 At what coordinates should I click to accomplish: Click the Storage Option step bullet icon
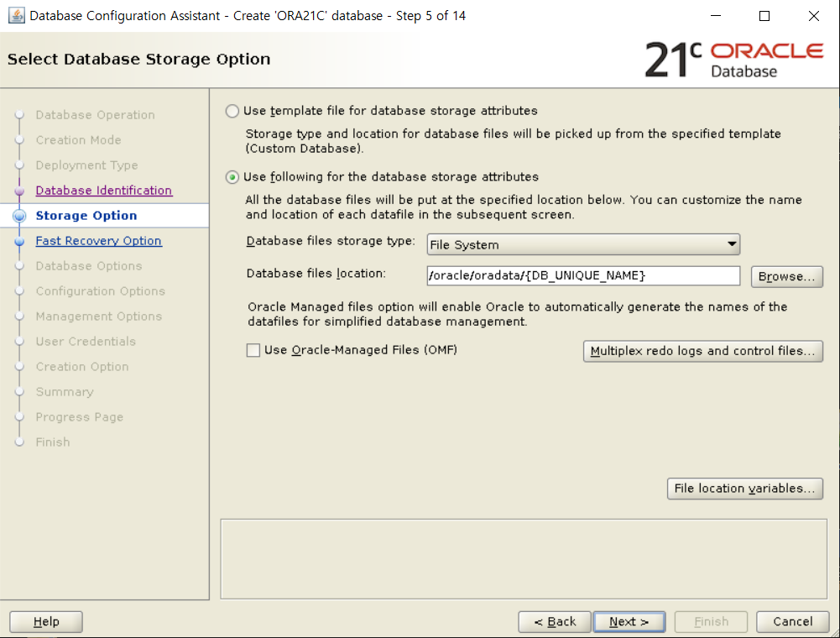pos(19,216)
